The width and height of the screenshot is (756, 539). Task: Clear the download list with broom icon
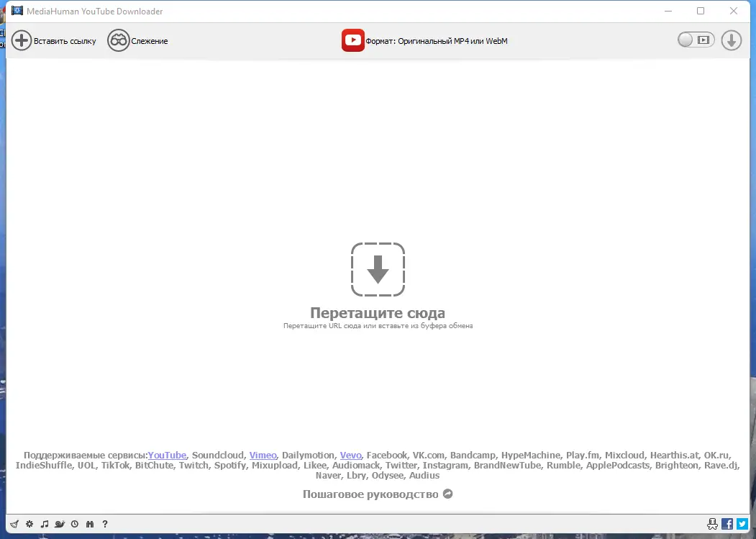pyautogui.click(x=14, y=524)
